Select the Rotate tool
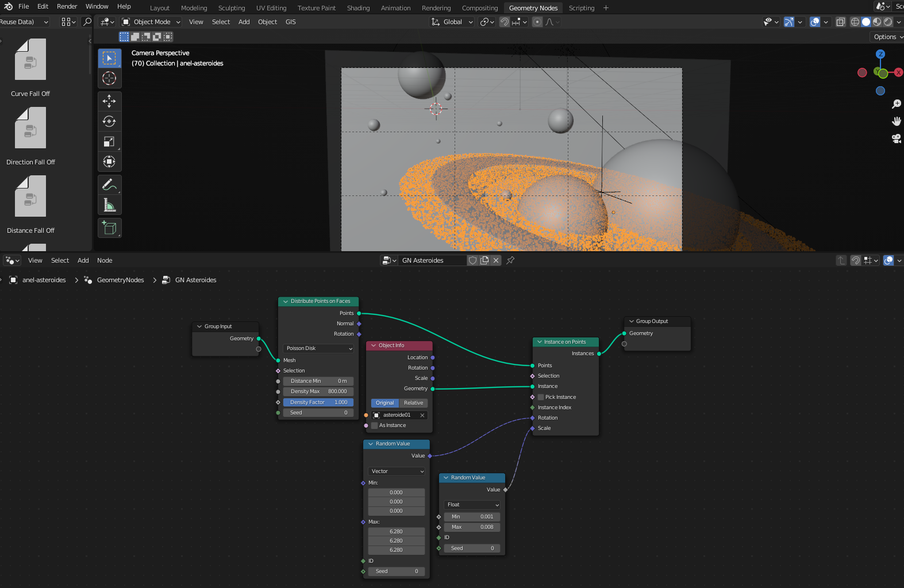 tap(109, 121)
